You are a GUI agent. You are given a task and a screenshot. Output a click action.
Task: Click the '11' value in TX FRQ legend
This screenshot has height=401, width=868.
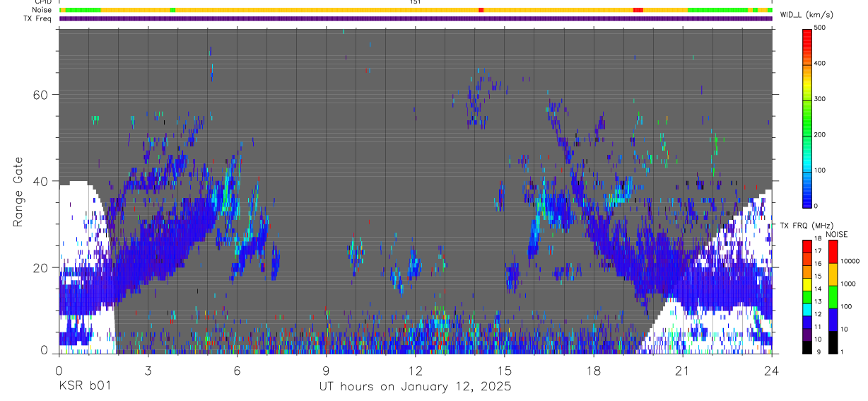[x=818, y=327]
